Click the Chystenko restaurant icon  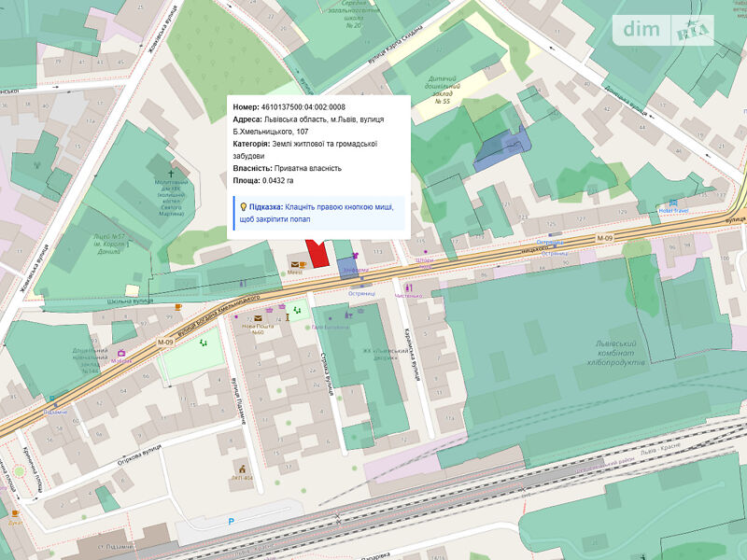point(409,287)
